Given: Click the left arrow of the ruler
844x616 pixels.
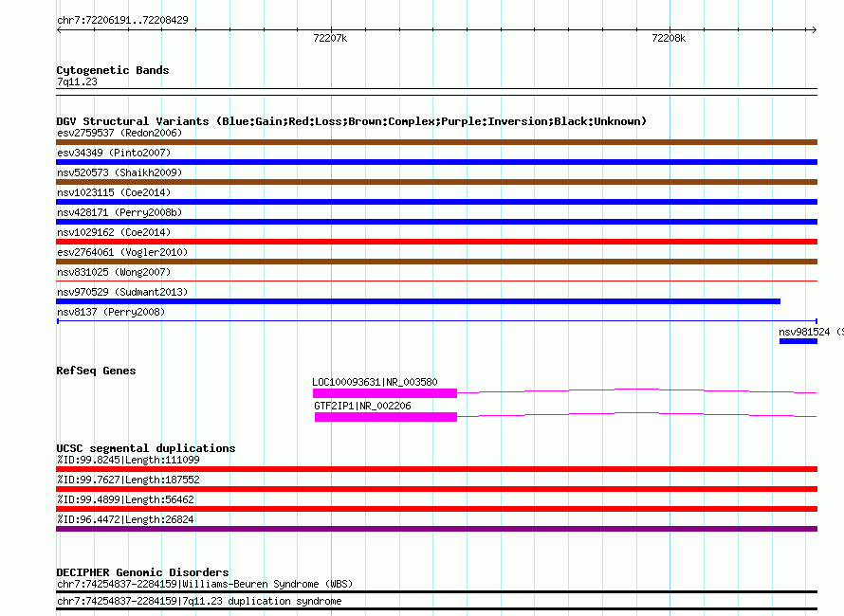Looking at the screenshot, I should click(59, 30).
